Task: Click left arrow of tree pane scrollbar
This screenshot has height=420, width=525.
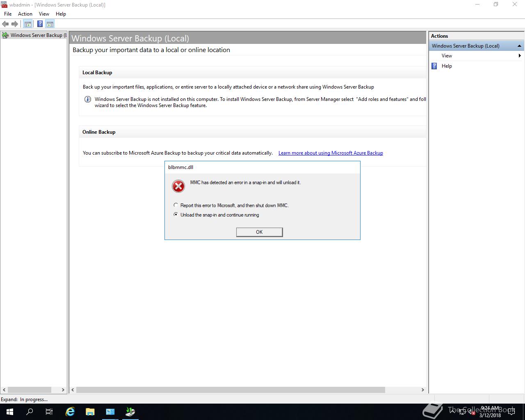Action: point(4,390)
